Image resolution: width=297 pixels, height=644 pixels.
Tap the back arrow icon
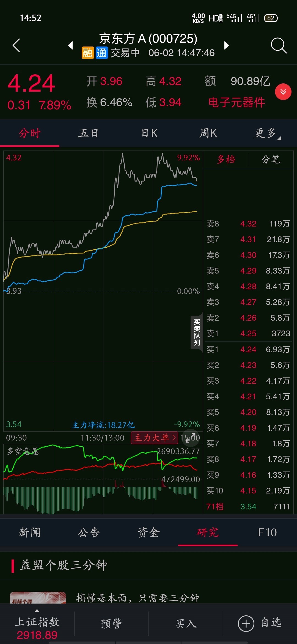pos(16,45)
